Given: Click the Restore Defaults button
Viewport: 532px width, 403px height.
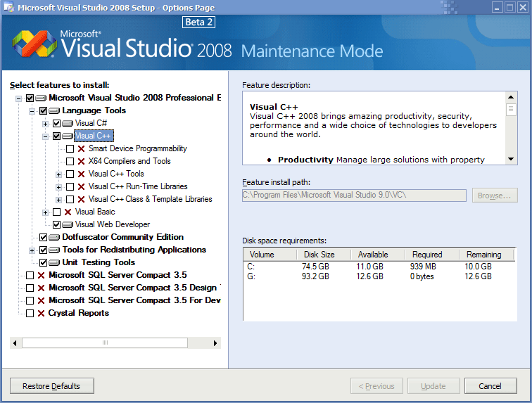Looking at the screenshot, I should point(51,386).
